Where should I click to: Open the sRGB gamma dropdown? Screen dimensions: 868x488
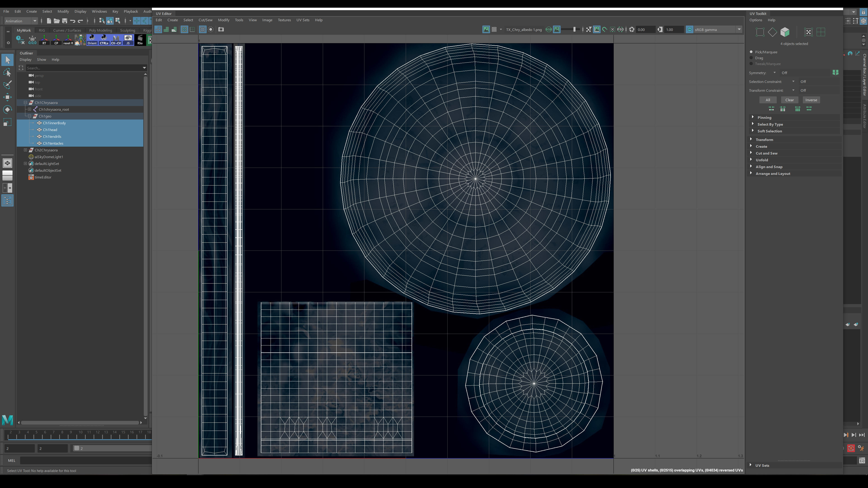click(739, 30)
